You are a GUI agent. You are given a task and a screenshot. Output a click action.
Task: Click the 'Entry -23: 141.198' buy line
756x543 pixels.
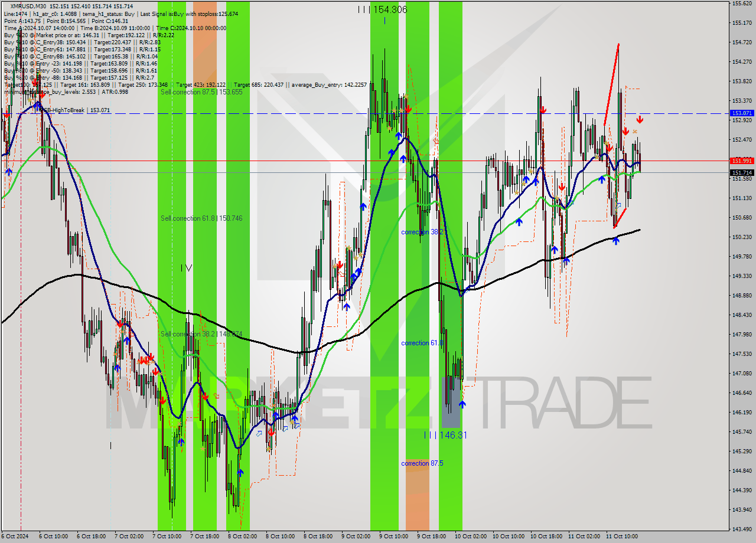click(80, 63)
